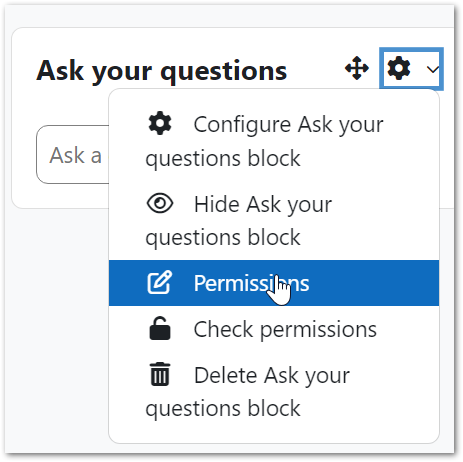The width and height of the screenshot is (463, 462).
Task: Click the blue highlighted row right of Permissions
Action: click(373, 283)
